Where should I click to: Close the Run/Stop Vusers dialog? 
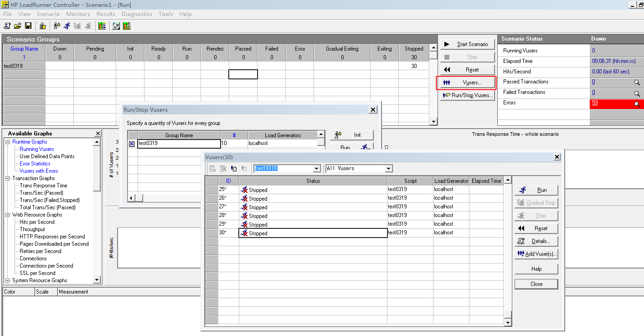coord(373,109)
